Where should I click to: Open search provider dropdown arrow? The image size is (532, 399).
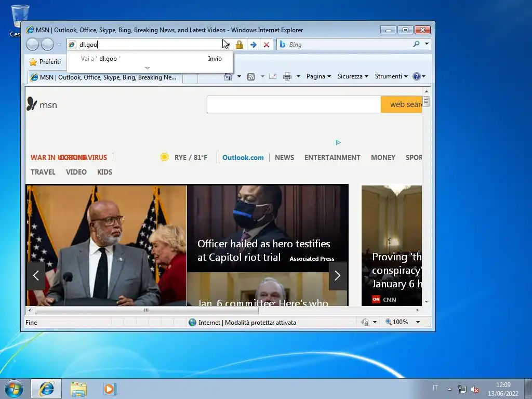[427, 44]
